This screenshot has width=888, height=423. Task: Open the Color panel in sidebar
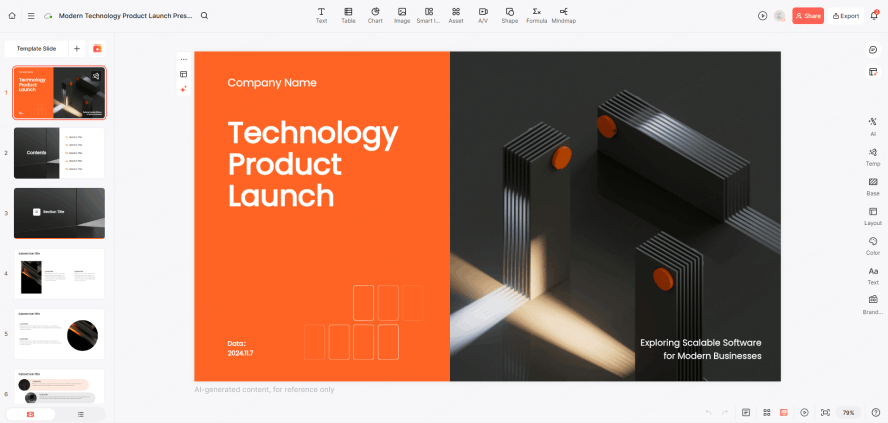click(873, 246)
